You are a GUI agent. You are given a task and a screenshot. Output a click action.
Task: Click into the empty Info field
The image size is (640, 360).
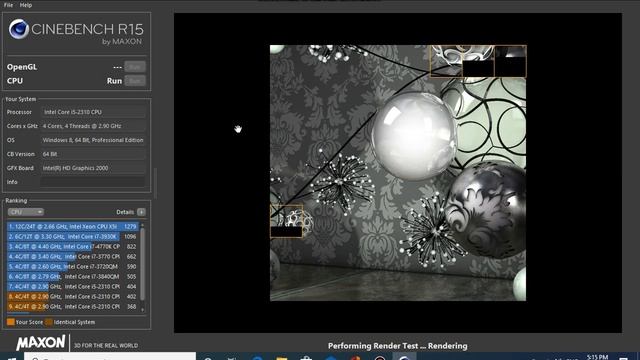pos(93,182)
